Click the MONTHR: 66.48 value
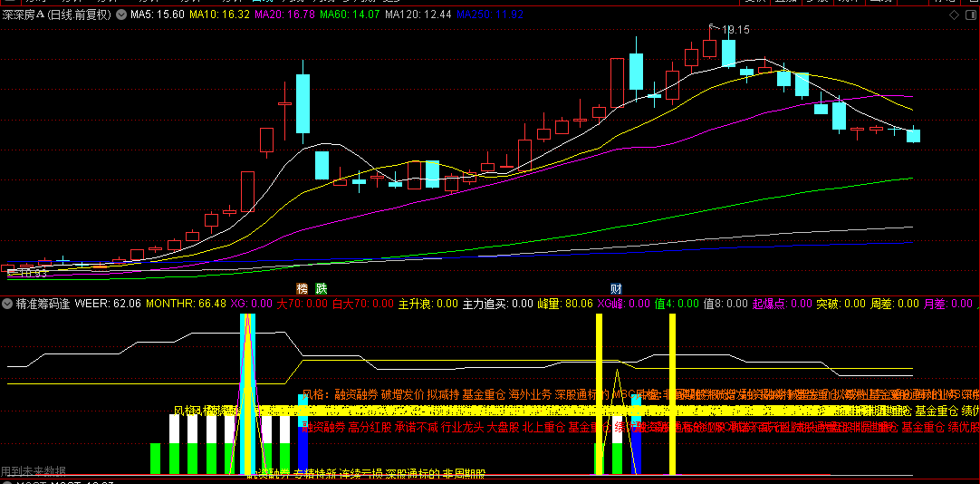 186,304
